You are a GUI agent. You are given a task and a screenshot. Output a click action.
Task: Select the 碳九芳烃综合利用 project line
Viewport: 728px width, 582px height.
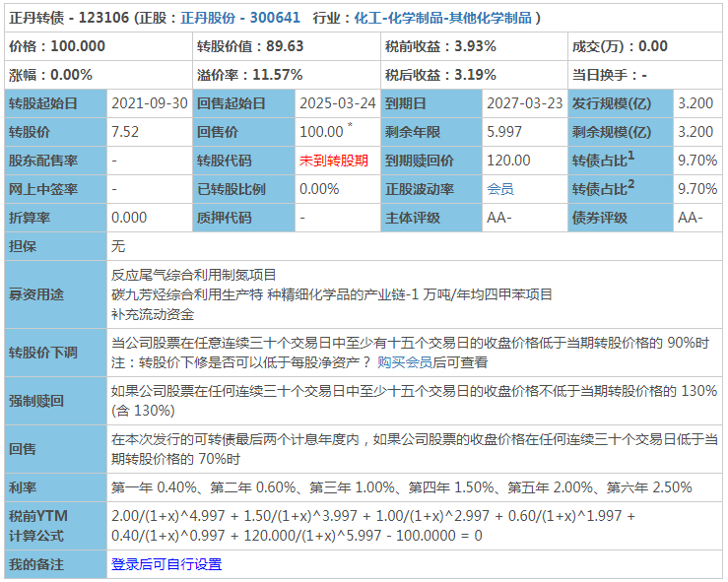332,294
